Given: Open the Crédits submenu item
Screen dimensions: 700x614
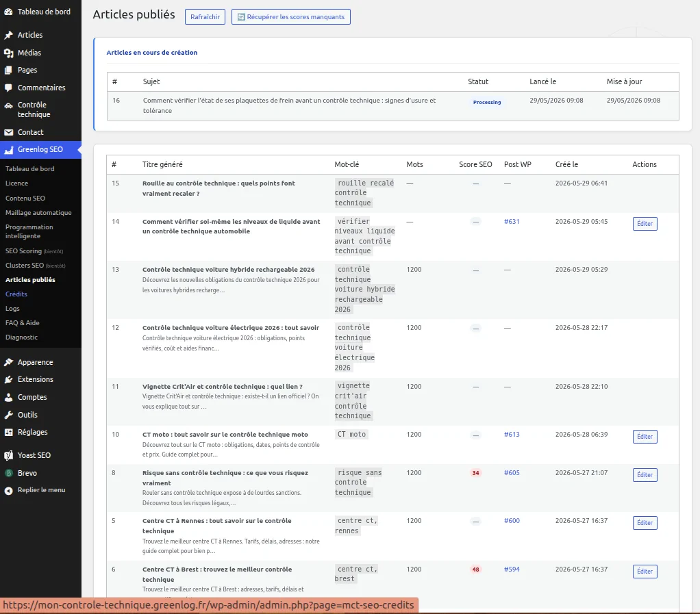Looking at the screenshot, I should click(x=16, y=294).
